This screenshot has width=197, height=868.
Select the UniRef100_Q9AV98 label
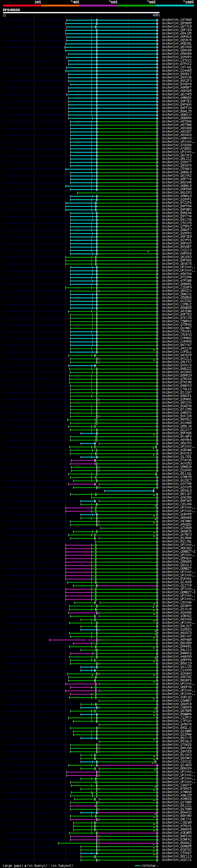(176, 50)
